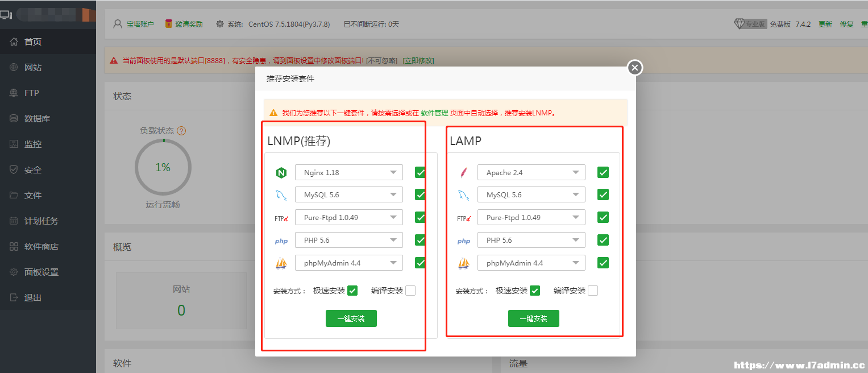
Task: Click the 更新 link in top bar
Action: pyautogui.click(x=825, y=24)
